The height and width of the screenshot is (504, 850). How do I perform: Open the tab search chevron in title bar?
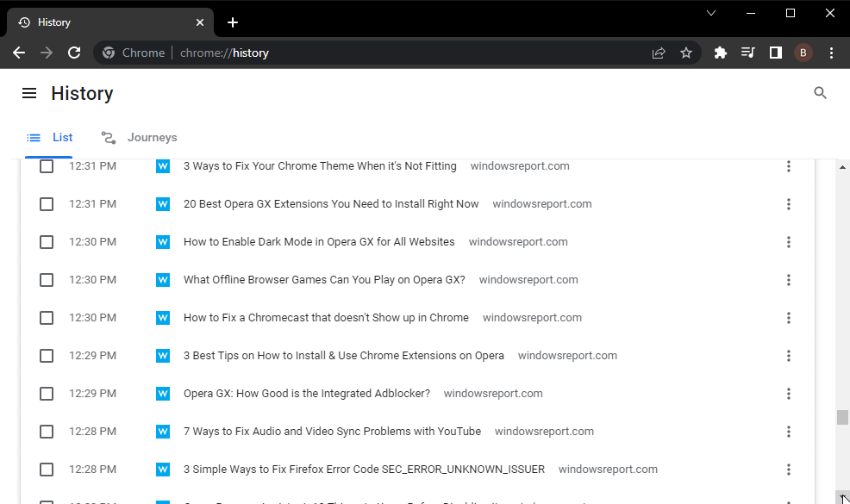point(711,13)
